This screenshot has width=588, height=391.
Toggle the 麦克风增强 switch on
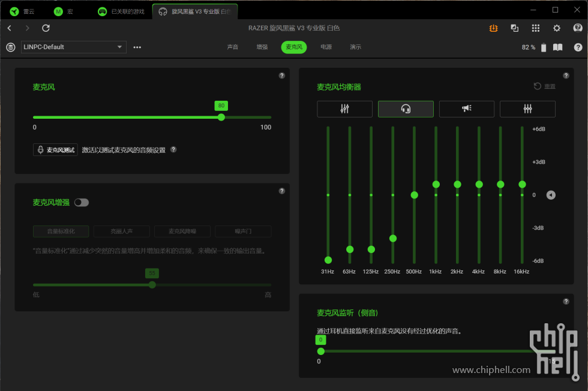coord(82,203)
